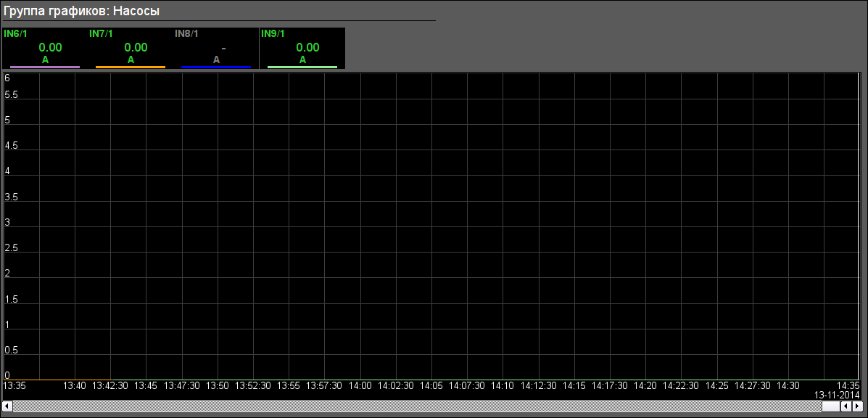Screen dimensions: 868x418
Task: Click the unit 'A' under IN6/1
Action: click(46, 60)
